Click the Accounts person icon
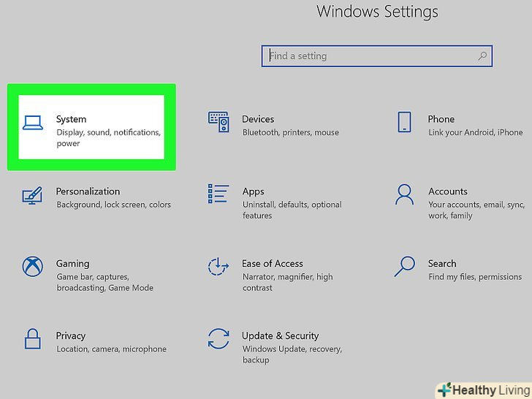The width and height of the screenshot is (532, 399). click(404, 194)
